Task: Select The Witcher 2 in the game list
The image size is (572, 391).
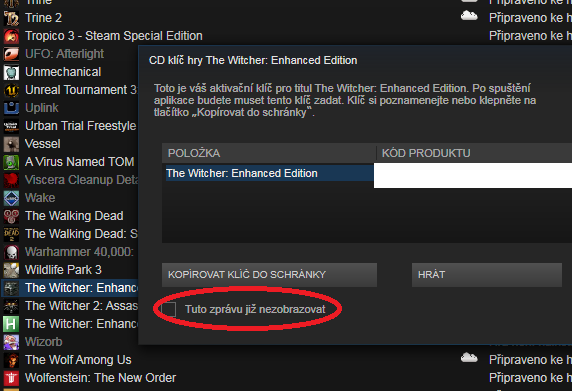Action: tap(81, 306)
